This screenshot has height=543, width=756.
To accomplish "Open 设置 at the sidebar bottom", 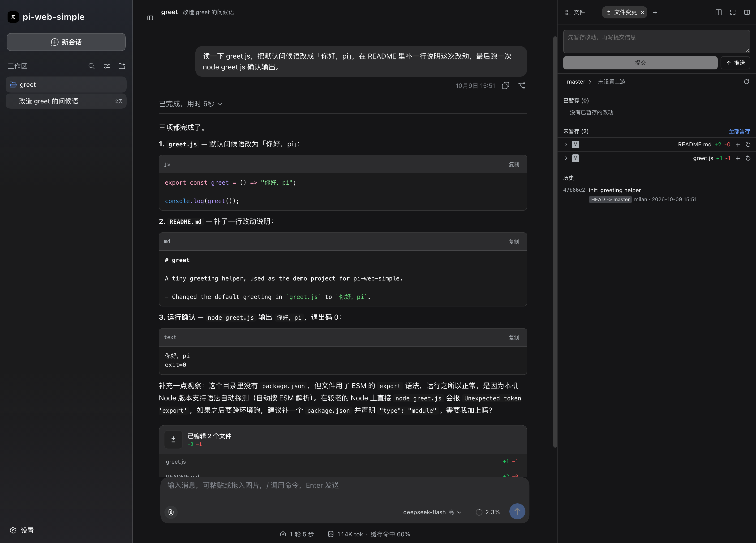I will 22,530.
